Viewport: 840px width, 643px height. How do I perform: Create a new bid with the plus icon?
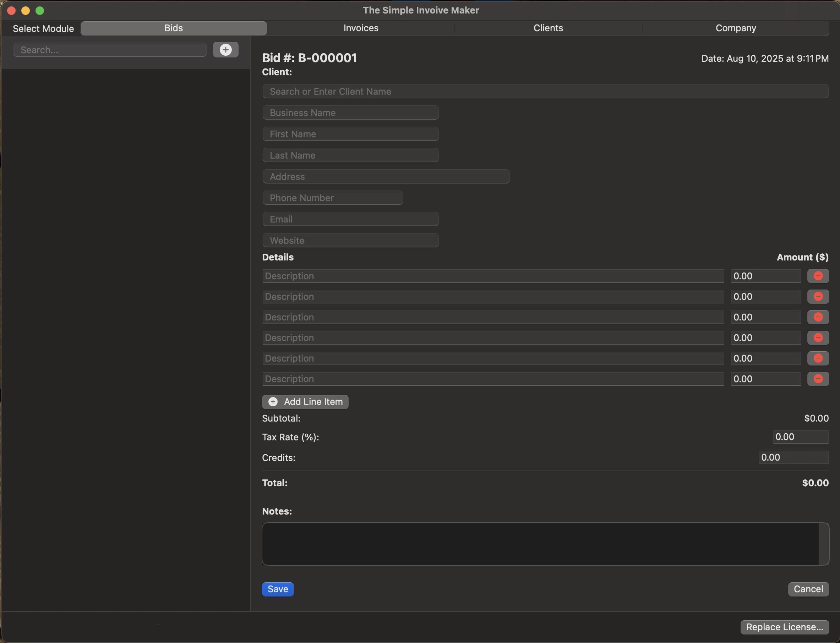(x=226, y=49)
